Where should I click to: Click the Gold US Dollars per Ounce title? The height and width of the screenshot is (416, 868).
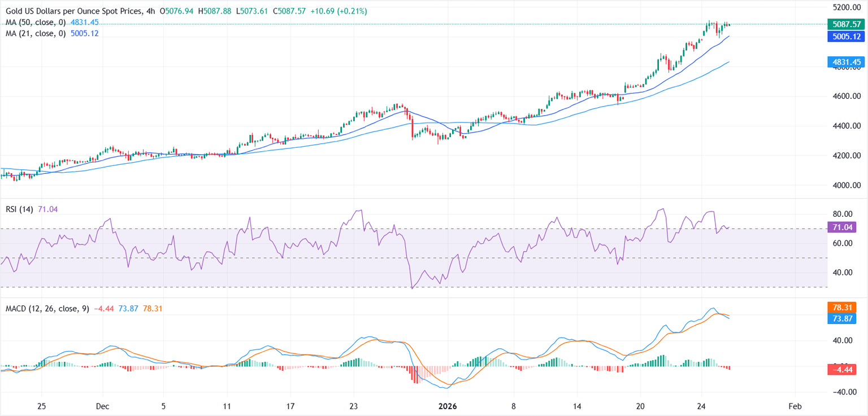[73, 11]
